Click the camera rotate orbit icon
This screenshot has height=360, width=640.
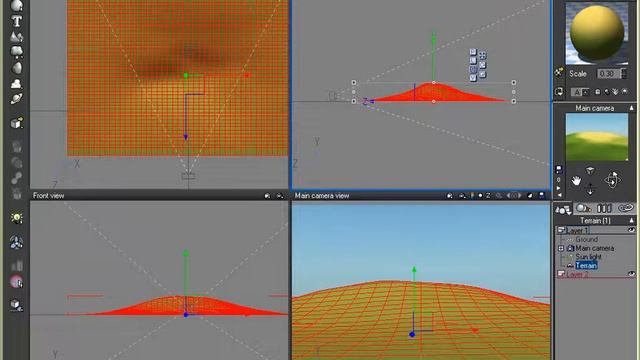click(612, 180)
